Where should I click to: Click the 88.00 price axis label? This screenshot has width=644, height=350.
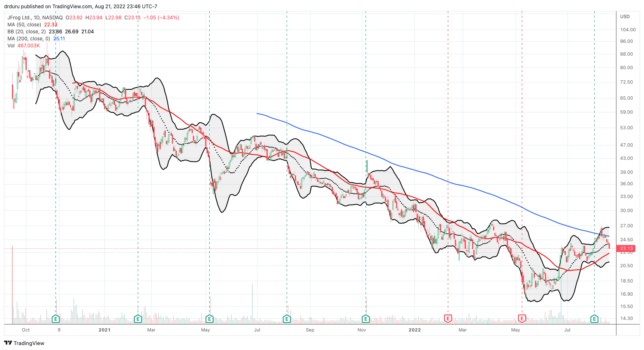[626, 54]
